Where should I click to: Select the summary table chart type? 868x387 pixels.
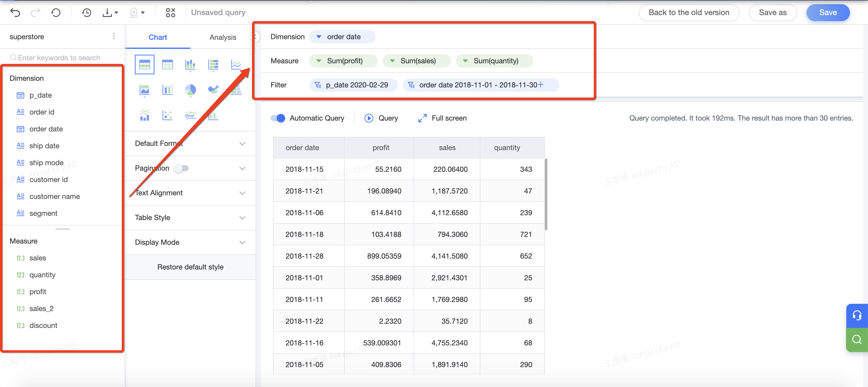coord(145,64)
